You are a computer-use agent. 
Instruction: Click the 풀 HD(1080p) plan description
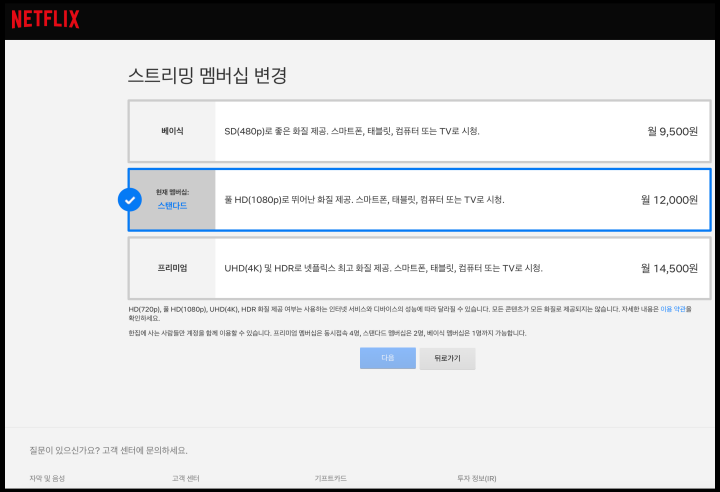[x=364, y=200]
